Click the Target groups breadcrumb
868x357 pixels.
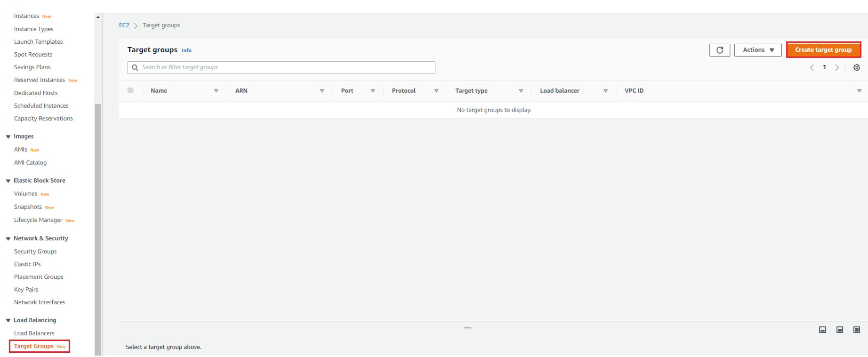(x=161, y=25)
